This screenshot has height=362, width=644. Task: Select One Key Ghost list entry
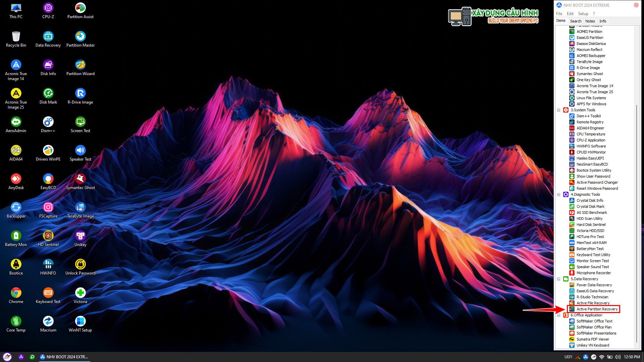[589, 80]
